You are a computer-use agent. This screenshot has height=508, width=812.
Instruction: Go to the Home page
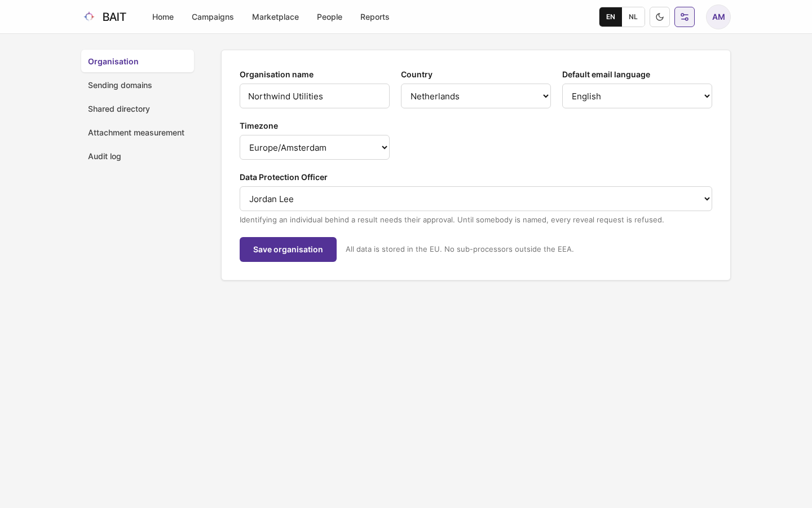coord(163,17)
